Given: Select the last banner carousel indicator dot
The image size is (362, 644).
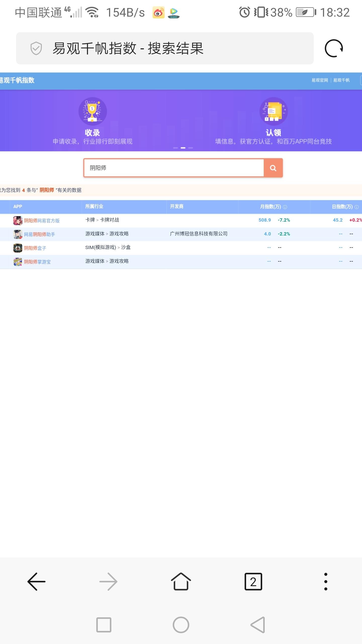Looking at the screenshot, I should (x=191, y=148).
